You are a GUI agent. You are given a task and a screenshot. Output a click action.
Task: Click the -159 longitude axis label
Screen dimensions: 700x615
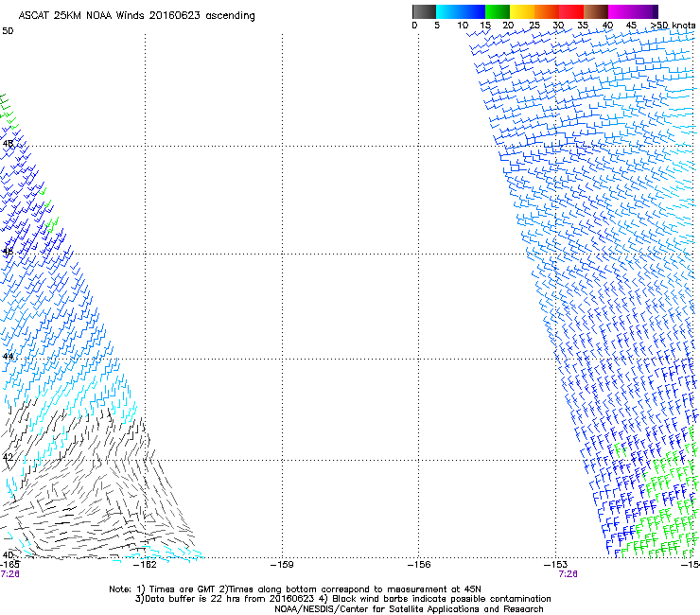point(282,565)
